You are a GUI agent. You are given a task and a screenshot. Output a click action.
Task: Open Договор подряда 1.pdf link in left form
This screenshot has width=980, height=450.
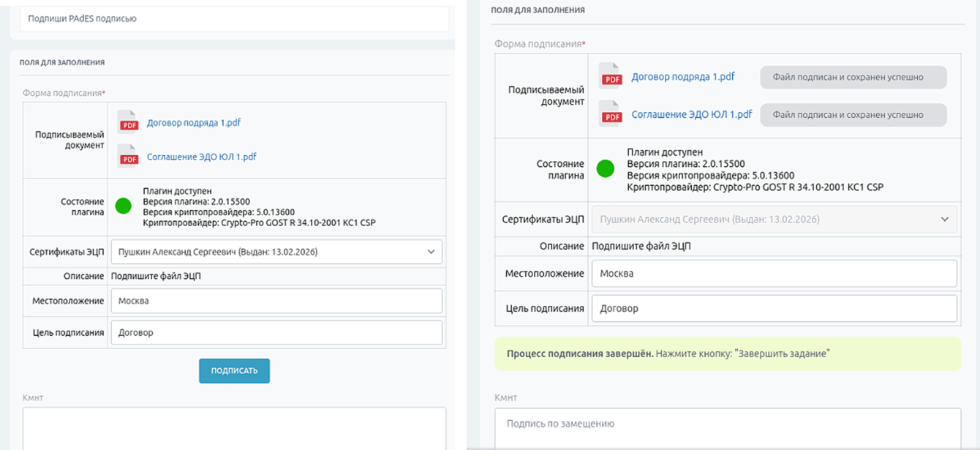click(194, 123)
